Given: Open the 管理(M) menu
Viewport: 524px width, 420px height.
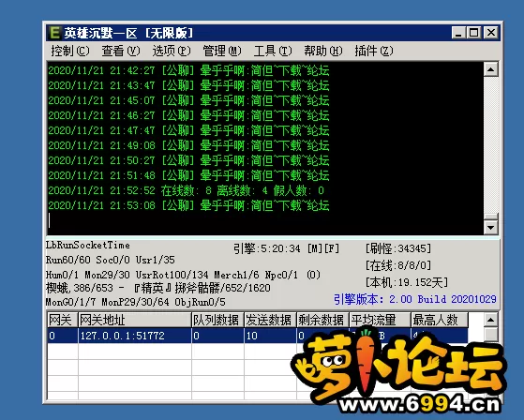Looking at the screenshot, I should click(x=222, y=52).
